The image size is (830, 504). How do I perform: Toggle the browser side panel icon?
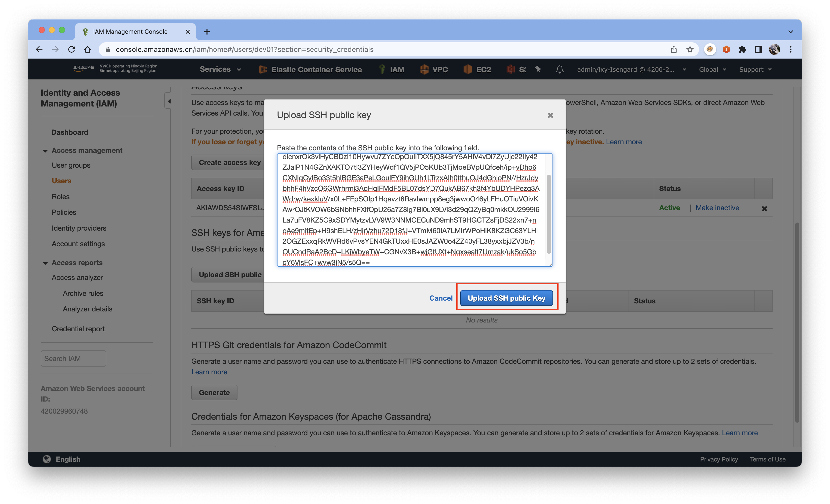pyautogui.click(x=758, y=50)
